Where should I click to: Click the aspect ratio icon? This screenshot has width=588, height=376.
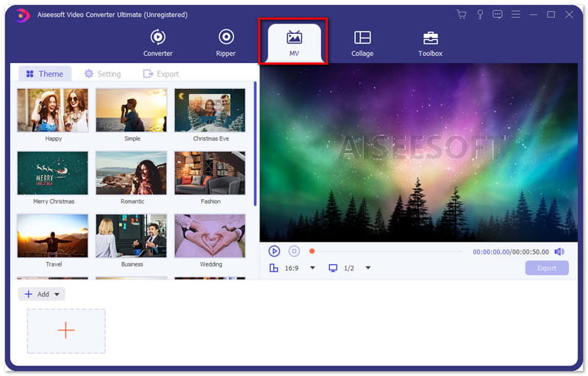(273, 268)
